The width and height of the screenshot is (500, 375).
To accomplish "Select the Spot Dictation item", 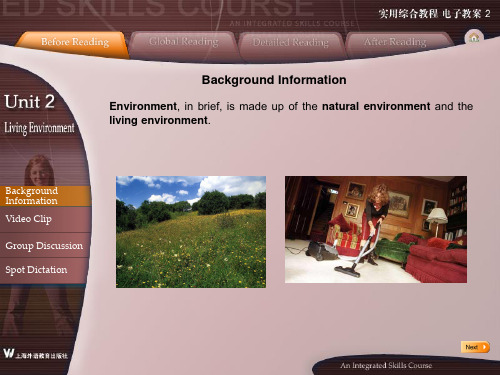I will click(x=44, y=270).
